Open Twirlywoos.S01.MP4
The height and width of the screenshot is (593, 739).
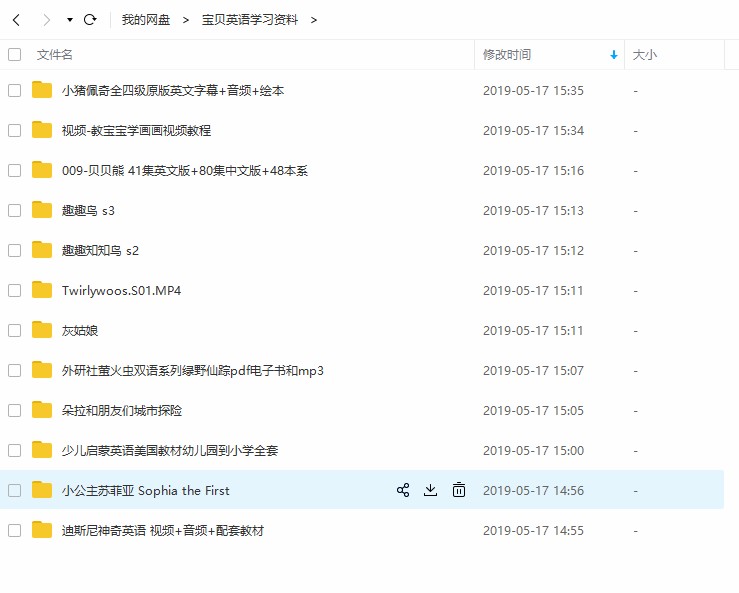pos(122,291)
